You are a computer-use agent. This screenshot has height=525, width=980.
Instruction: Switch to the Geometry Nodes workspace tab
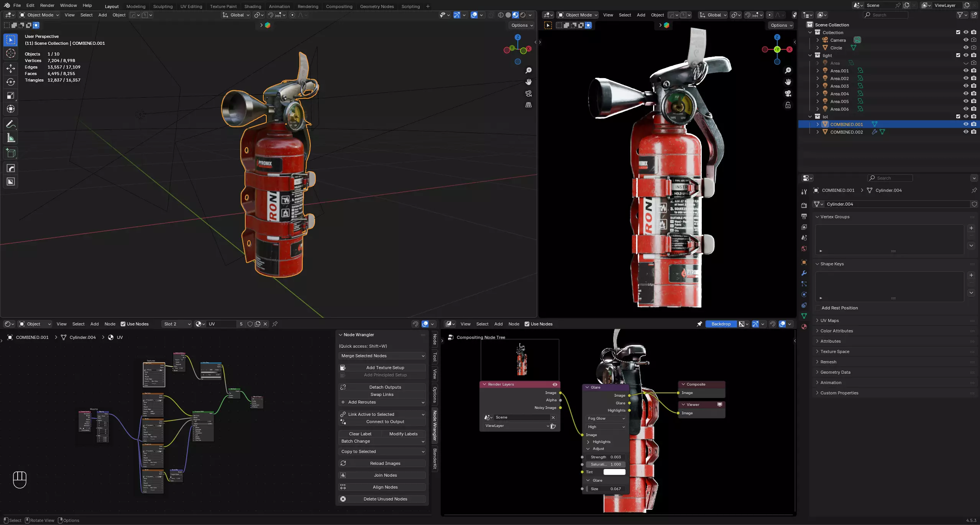377,7
